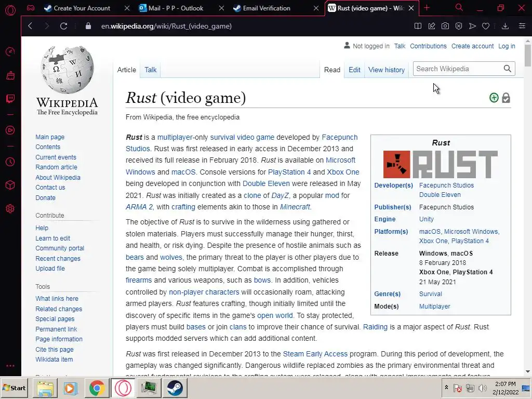
Task: Open the Opera menu logo
Action: tap(10, 10)
